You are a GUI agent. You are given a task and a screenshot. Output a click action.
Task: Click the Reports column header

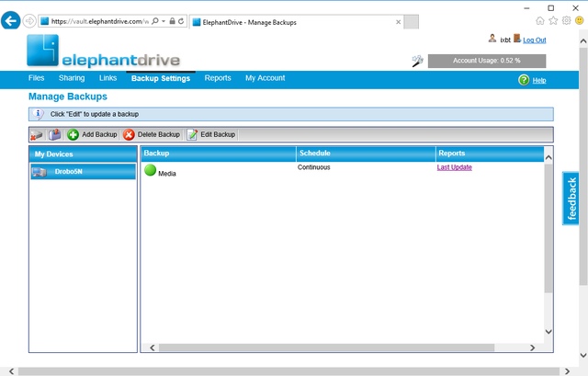coord(490,154)
